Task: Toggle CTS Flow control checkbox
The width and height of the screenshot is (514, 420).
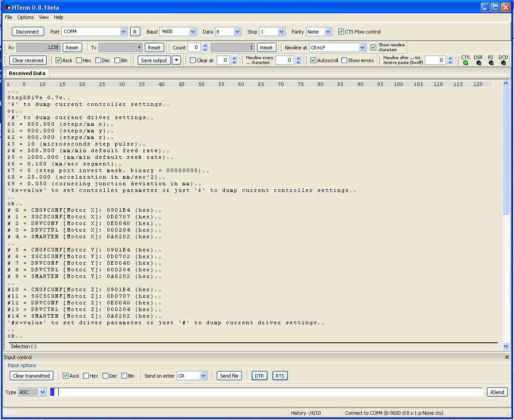Action: click(341, 32)
